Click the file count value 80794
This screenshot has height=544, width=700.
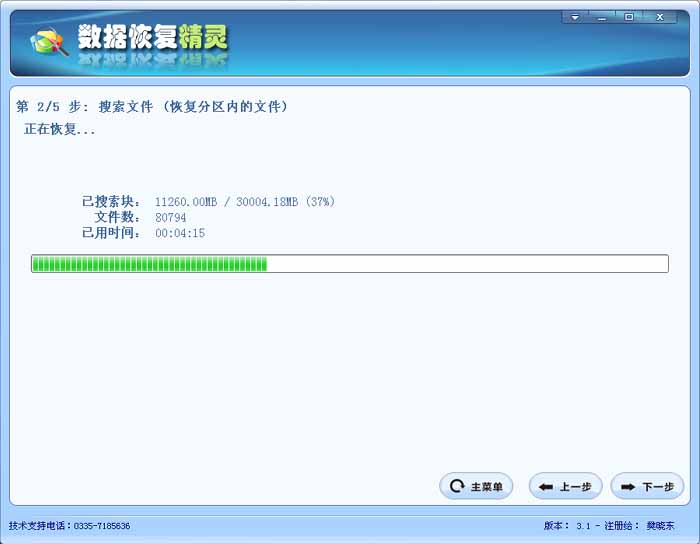pos(170,217)
